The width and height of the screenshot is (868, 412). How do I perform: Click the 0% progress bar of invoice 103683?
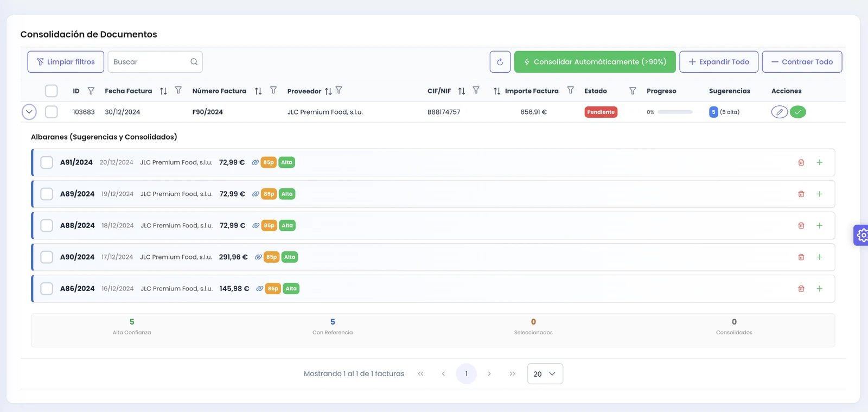(675, 112)
